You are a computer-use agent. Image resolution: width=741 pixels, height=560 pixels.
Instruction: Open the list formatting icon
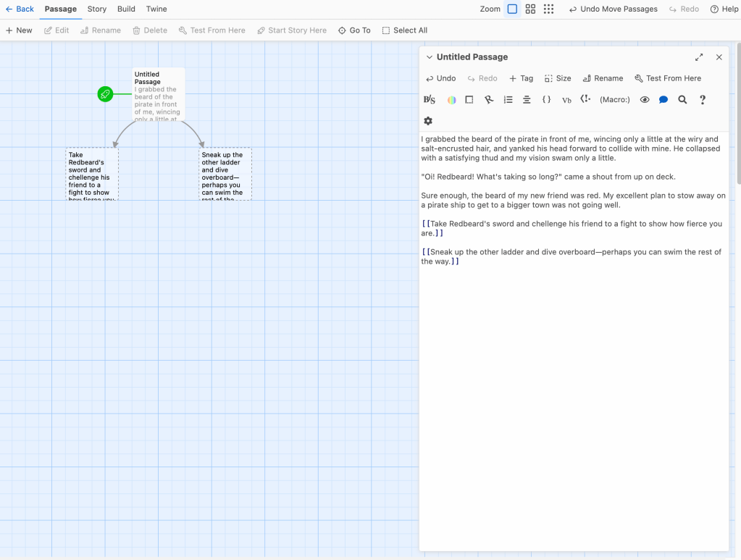[x=508, y=100]
